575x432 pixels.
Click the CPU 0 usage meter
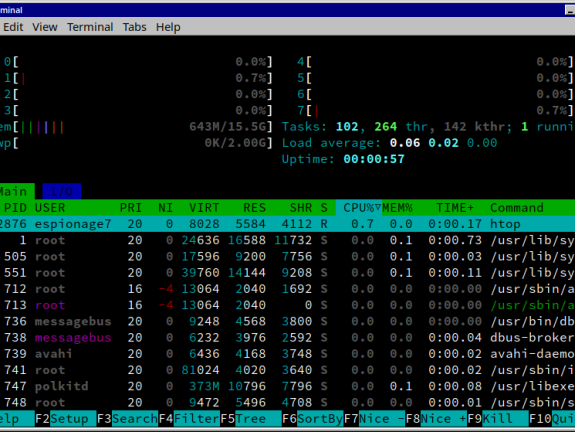[x=138, y=62]
